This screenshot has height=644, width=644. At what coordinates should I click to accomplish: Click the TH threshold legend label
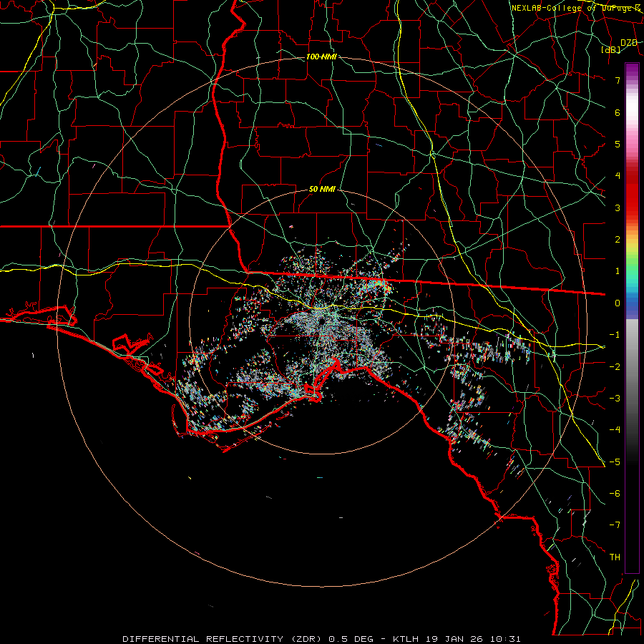click(x=615, y=557)
